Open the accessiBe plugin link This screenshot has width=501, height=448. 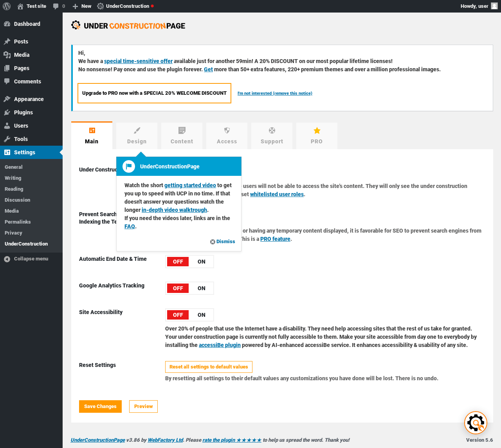pos(220,345)
